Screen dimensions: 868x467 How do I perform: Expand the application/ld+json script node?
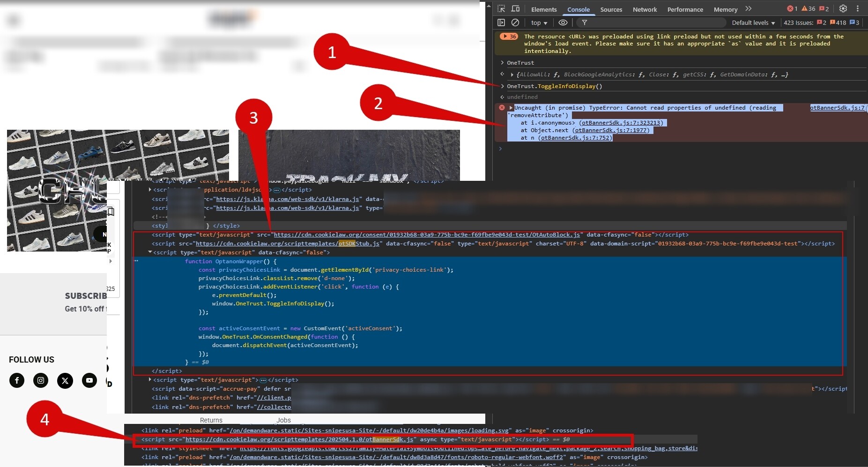coord(150,190)
